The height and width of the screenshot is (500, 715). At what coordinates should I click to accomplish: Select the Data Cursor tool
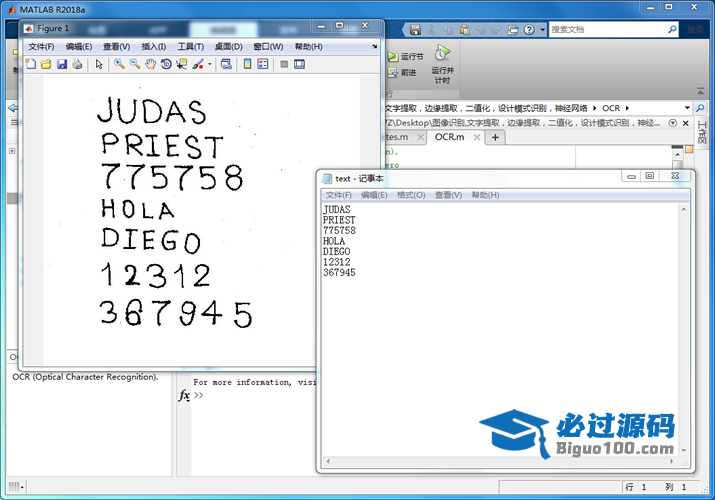tap(182, 64)
